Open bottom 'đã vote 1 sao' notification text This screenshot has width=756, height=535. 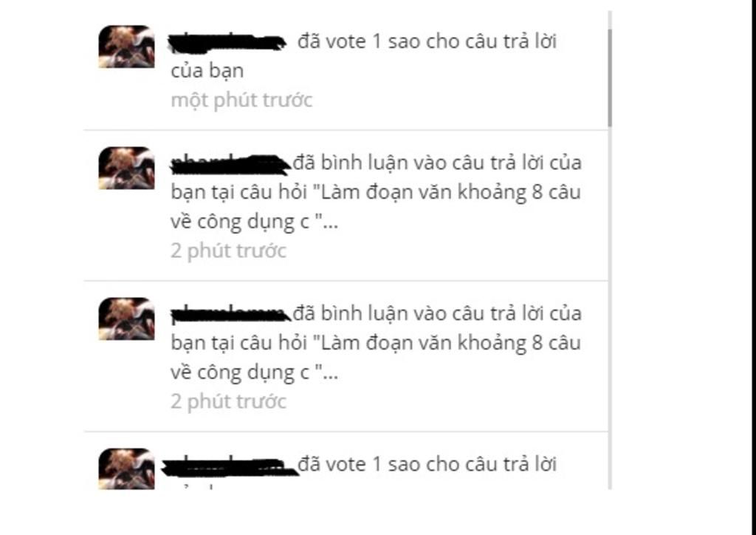[x=427, y=464]
